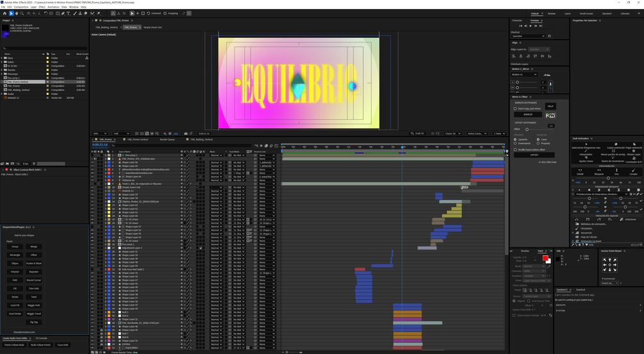
Task: Jump to first frame in Preview panel
Action: [x=521, y=26]
